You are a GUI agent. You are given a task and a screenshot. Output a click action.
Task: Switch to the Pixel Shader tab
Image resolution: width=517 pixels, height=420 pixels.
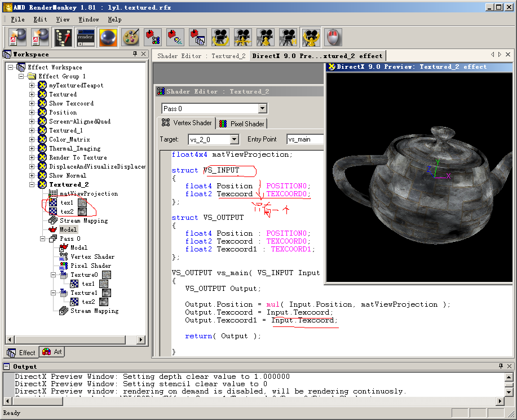point(242,123)
